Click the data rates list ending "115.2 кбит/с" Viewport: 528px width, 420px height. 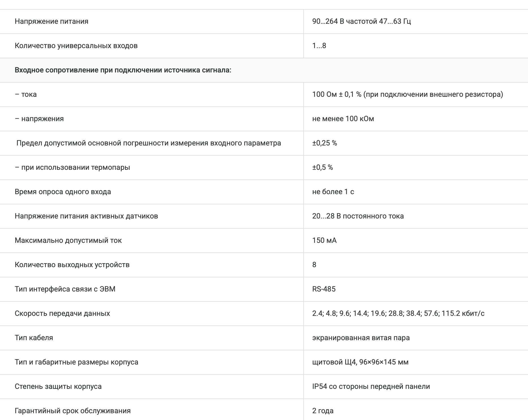(x=398, y=314)
